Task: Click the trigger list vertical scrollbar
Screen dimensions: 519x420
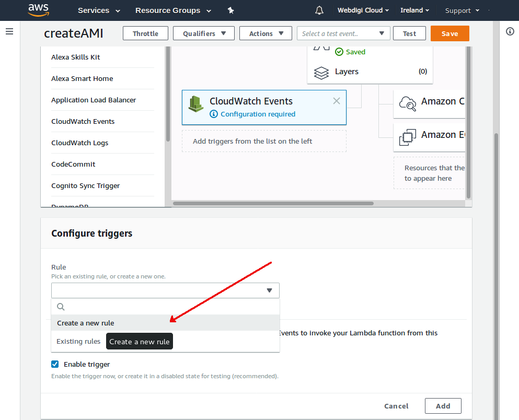Action: click(x=168, y=94)
